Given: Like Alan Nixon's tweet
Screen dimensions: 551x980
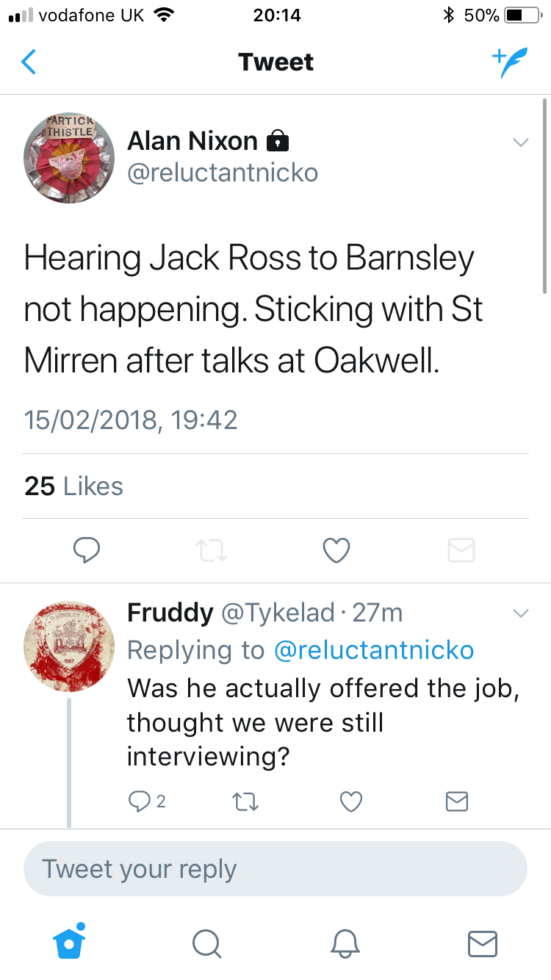Looking at the screenshot, I should tap(336, 550).
